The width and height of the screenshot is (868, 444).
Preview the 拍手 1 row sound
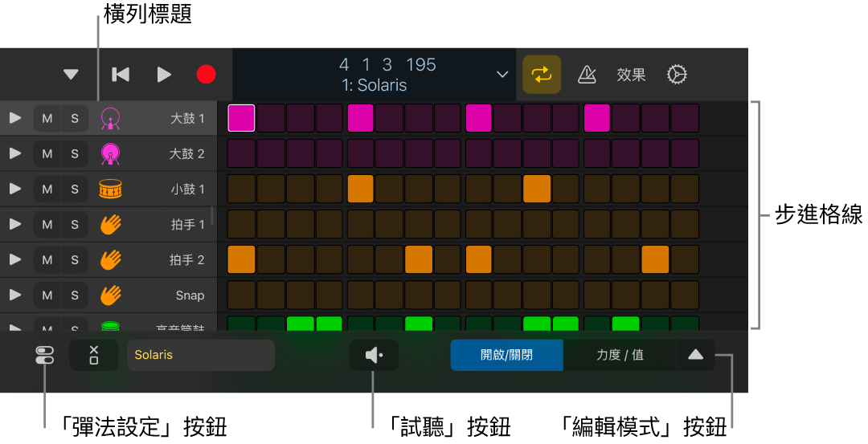click(x=15, y=224)
